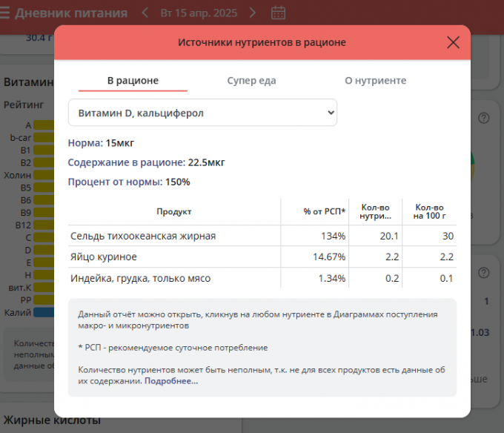Click the blue Калий rating bar
The height and width of the screenshot is (433, 504).
click(43, 312)
